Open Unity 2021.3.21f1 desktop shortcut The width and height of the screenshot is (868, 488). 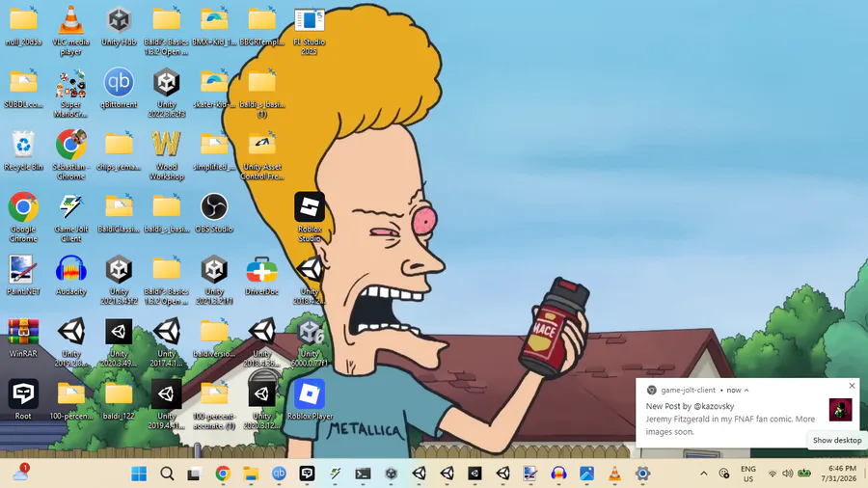(x=214, y=280)
